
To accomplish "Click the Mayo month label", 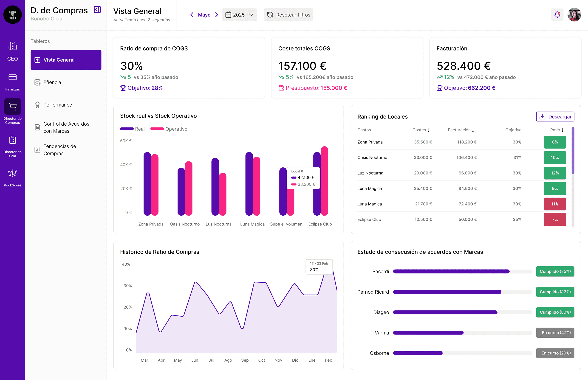I will click(x=204, y=15).
